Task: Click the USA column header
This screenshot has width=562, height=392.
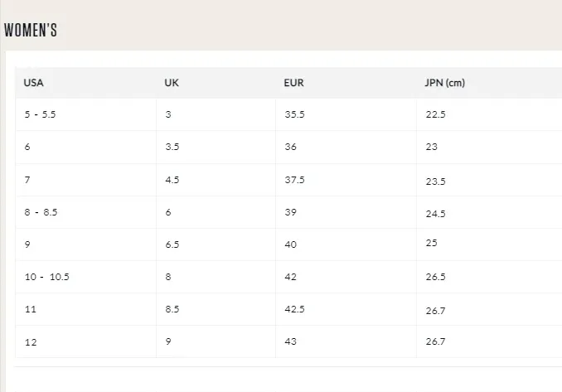Action: [x=34, y=83]
